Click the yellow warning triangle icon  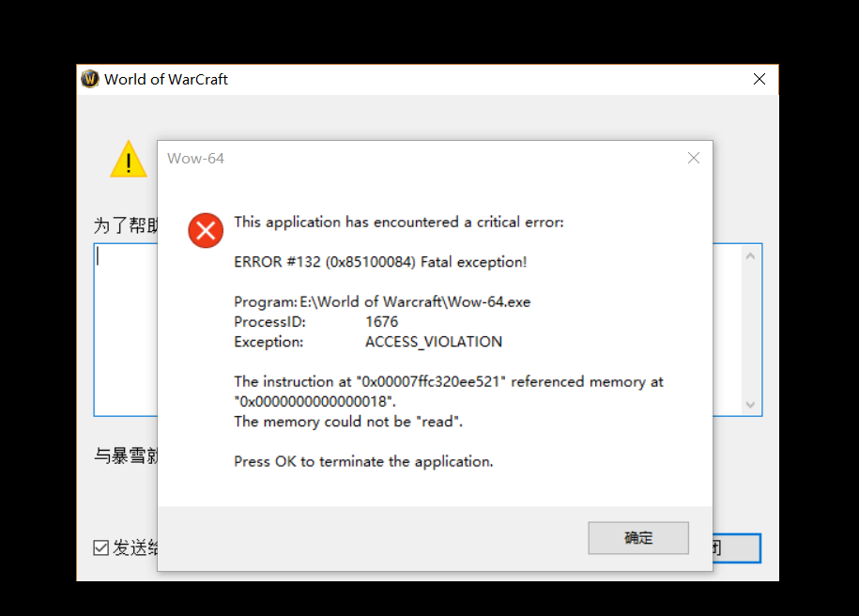(x=129, y=161)
